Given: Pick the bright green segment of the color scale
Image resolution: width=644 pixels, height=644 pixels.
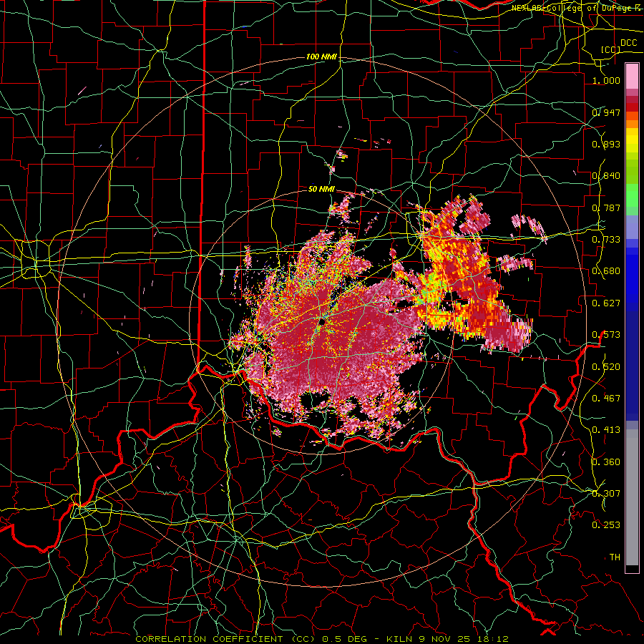Looking at the screenshot, I should [632, 196].
